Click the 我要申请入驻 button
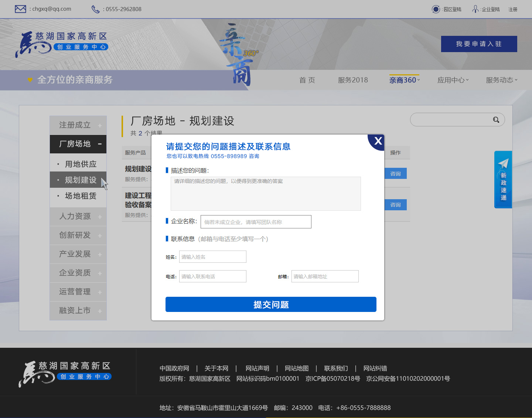Viewport: 532px width, 418px height. click(479, 44)
